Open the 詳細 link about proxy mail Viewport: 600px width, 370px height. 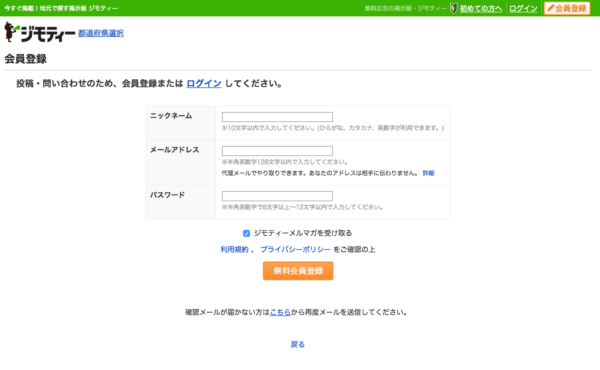pos(428,173)
